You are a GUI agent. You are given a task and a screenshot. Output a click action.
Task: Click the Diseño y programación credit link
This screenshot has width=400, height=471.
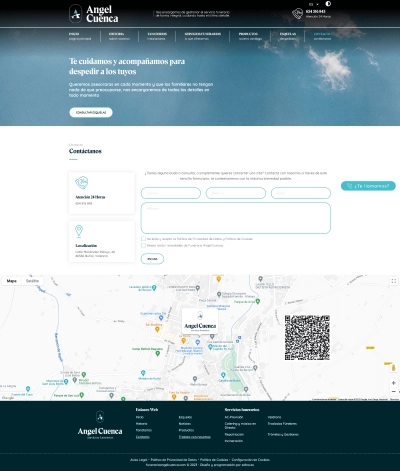coord(227,464)
